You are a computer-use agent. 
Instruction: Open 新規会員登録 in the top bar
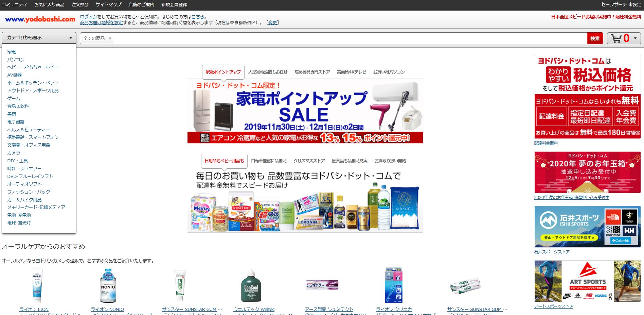click(174, 4)
